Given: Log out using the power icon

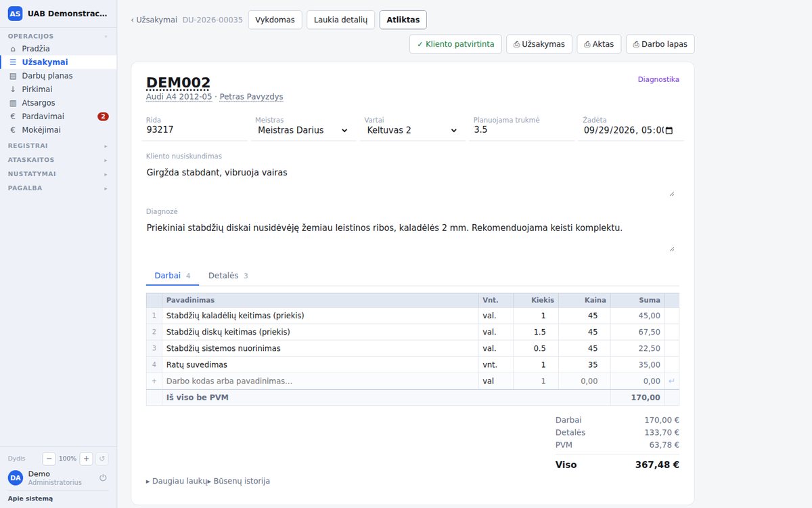Looking at the screenshot, I should [103, 478].
